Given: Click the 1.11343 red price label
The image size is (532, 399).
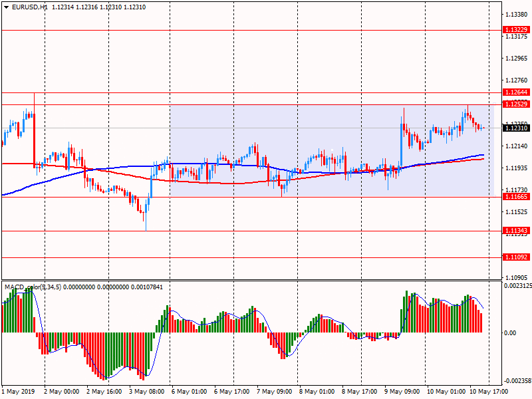Looking at the screenshot, I should 516,231.
